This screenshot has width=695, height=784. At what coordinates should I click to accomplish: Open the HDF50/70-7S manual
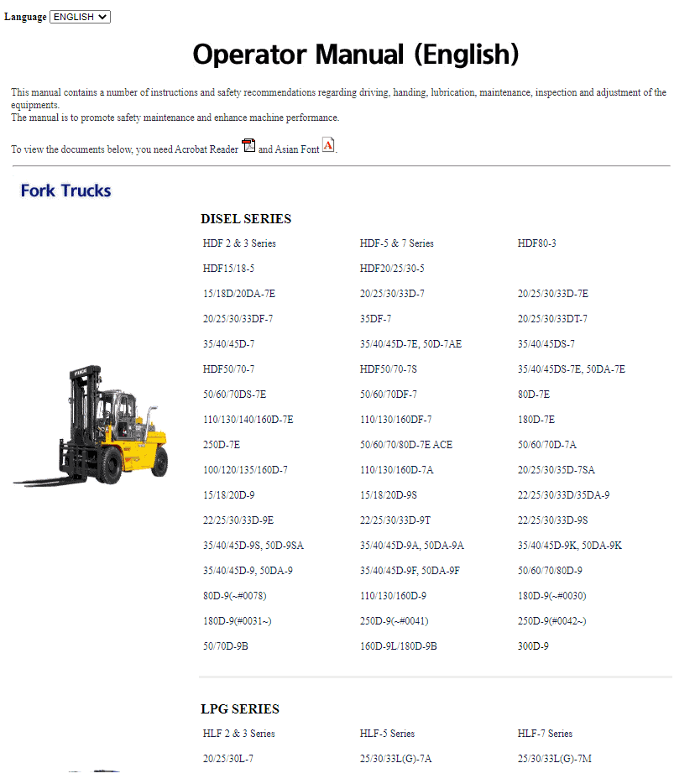(388, 369)
